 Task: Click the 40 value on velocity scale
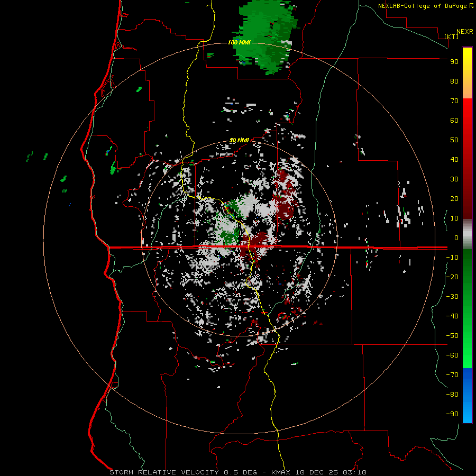click(x=454, y=160)
